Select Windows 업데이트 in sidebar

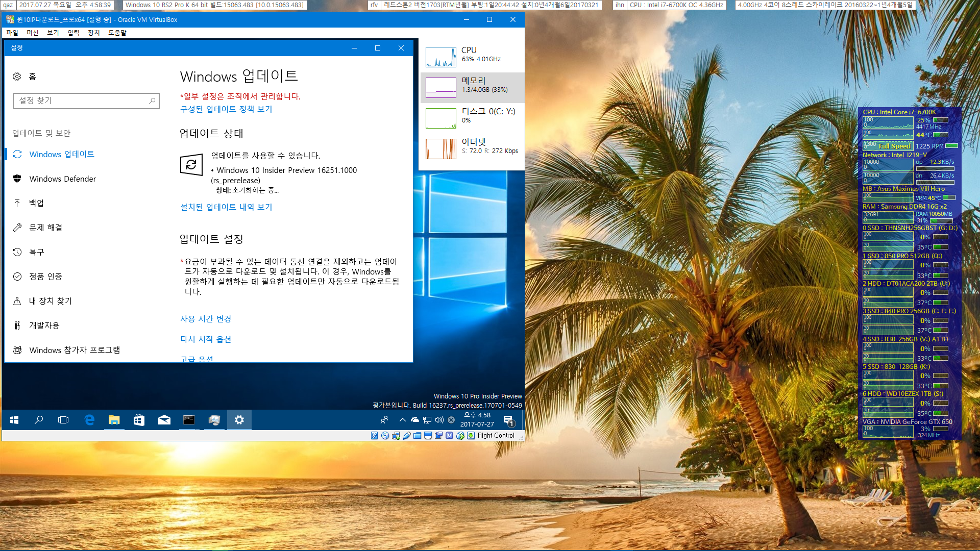coord(61,154)
